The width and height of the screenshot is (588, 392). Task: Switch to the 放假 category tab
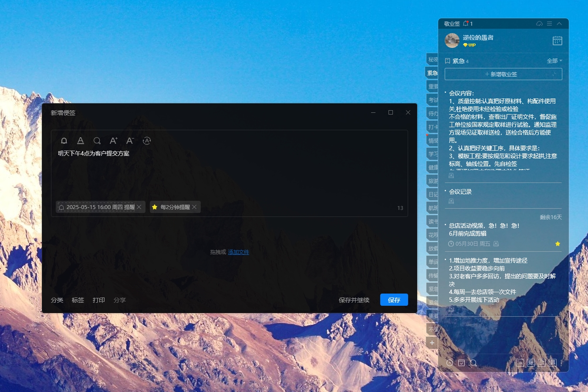coord(432,248)
